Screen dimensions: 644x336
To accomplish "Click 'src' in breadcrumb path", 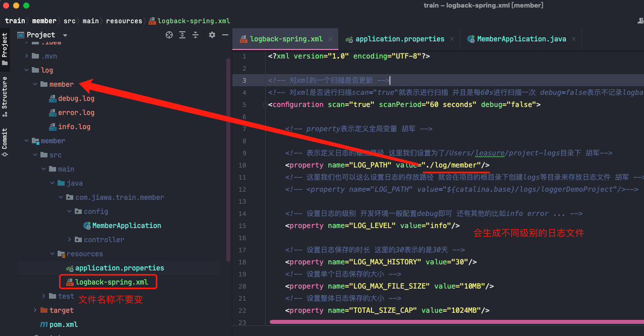I will click(69, 21).
